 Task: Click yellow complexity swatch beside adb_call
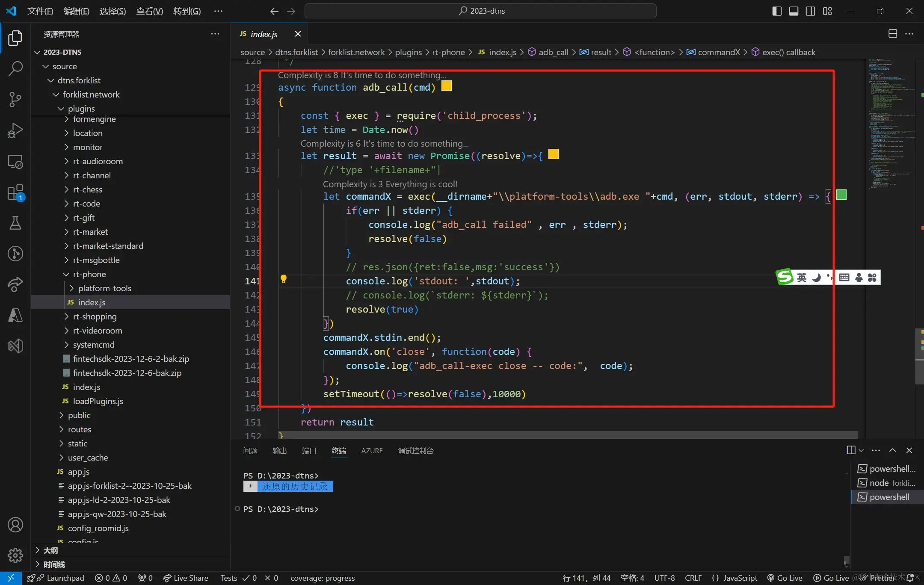(x=446, y=86)
